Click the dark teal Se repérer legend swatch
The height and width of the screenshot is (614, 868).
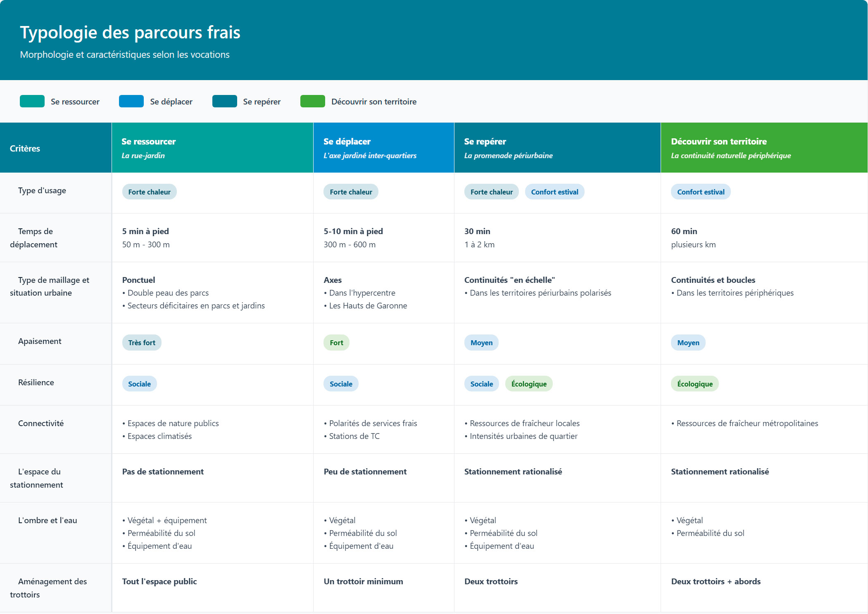pyautogui.click(x=224, y=101)
